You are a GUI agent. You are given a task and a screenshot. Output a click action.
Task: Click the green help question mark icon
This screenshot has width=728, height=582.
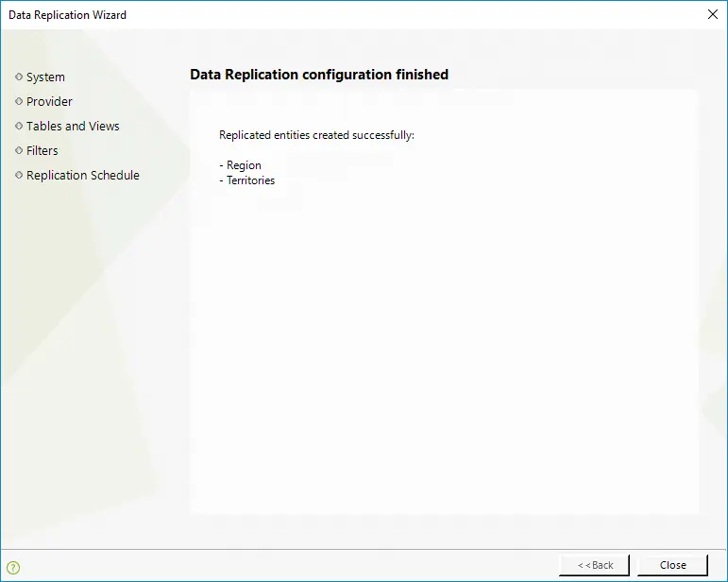point(13,567)
